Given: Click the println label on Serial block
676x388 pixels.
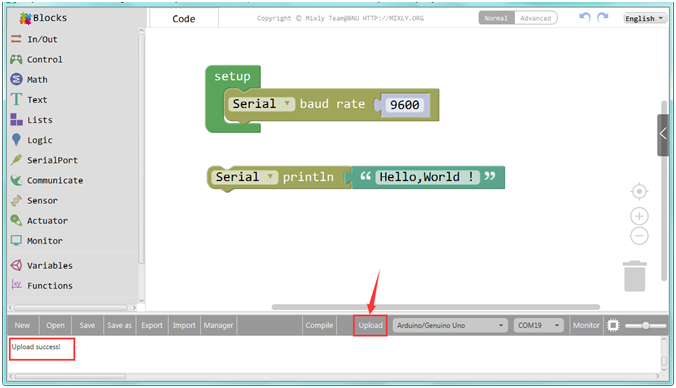Looking at the screenshot, I should coord(308,177).
